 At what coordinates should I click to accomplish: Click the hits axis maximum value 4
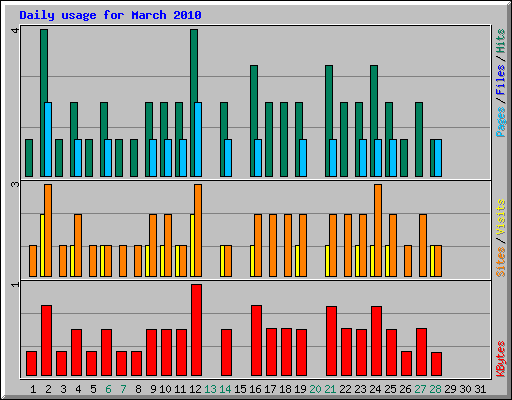[15, 31]
